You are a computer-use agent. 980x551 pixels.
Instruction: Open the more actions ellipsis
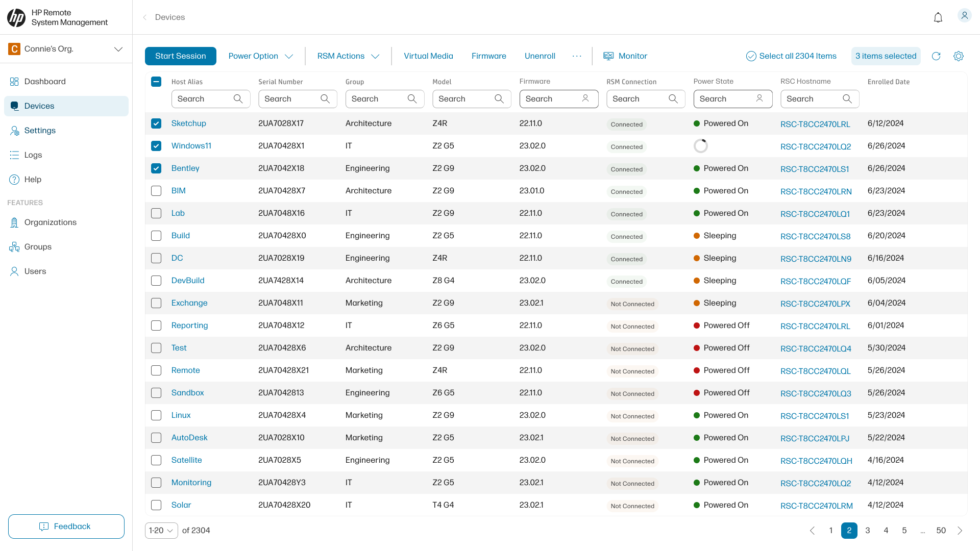[x=577, y=56]
